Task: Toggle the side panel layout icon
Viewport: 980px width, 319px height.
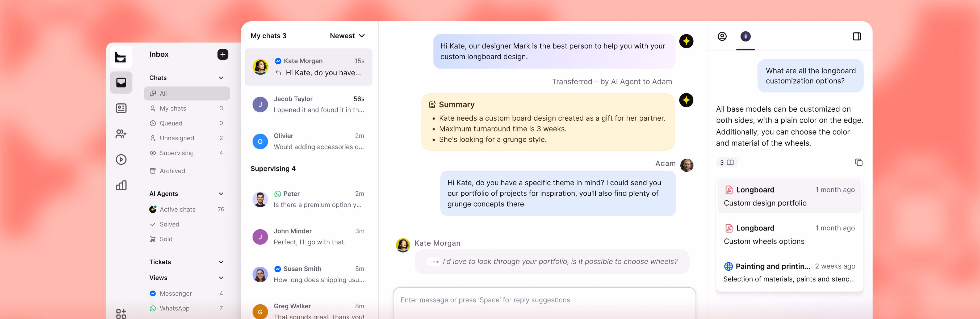Action: coord(856,36)
